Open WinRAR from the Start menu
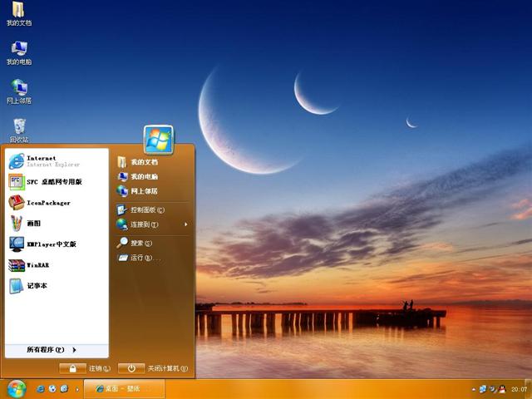 tap(37, 265)
